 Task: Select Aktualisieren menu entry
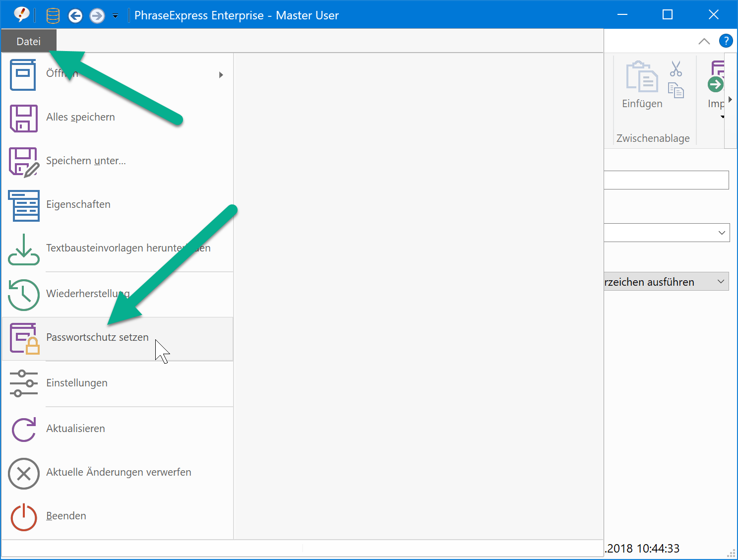pyautogui.click(x=118, y=429)
